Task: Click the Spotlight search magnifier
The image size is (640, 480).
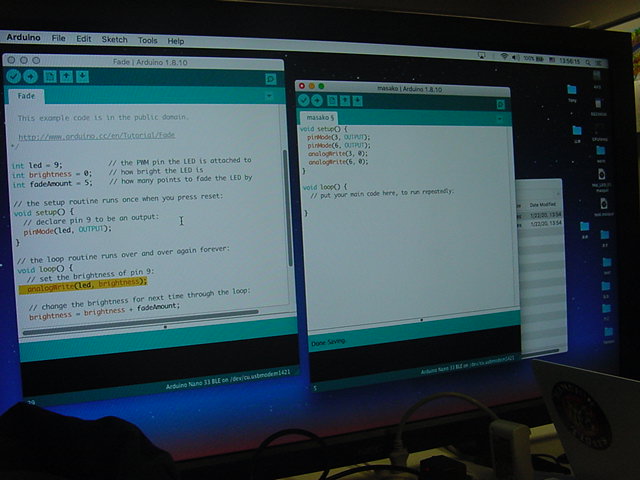Action: [588, 62]
